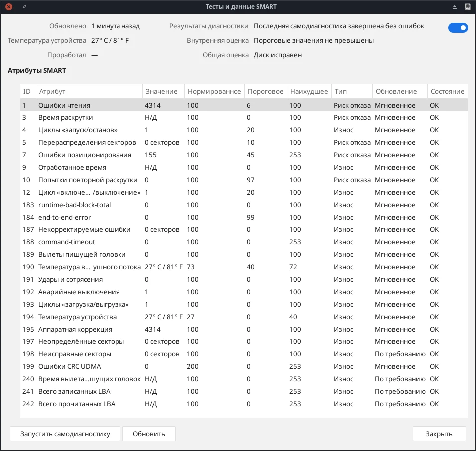Click the Нормированное column header
This screenshot has width=476, height=451.
(214, 92)
